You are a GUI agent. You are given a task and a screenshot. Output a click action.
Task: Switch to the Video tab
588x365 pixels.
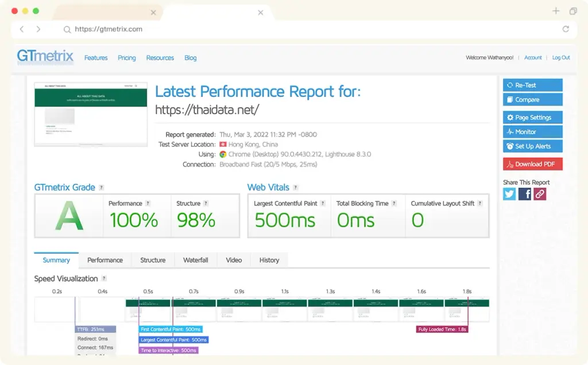pyautogui.click(x=234, y=260)
